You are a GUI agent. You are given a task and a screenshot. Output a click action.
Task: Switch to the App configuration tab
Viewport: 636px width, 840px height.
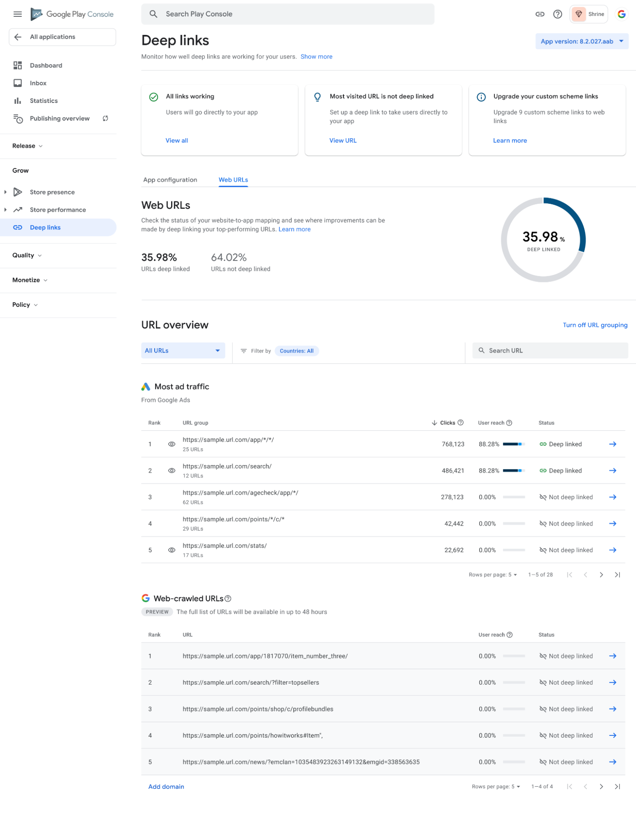tap(170, 180)
